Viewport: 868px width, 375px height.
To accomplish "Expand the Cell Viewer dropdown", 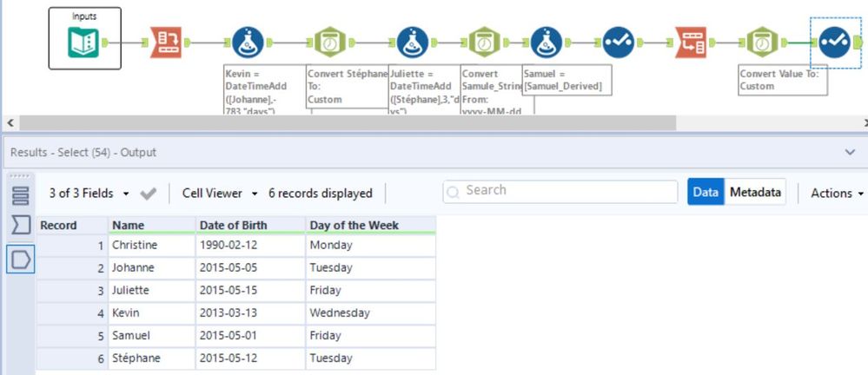I will (x=220, y=194).
